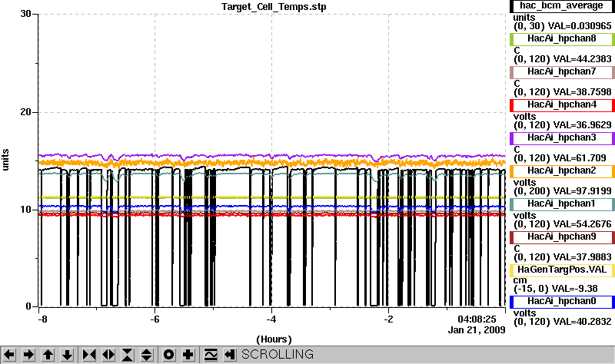The image size is (615, 364).
Task: Click the (Hours) x-axis label
Action: [x=274, y=339]
